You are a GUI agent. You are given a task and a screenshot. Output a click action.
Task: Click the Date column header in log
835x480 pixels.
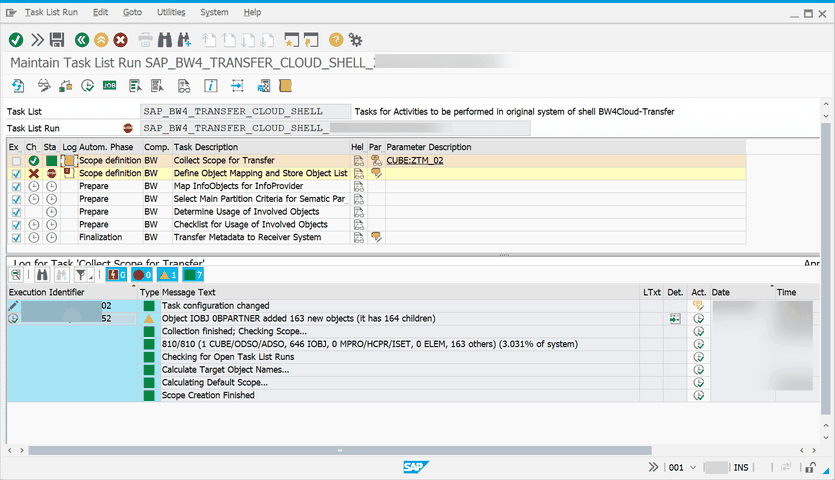pos(742,292)
